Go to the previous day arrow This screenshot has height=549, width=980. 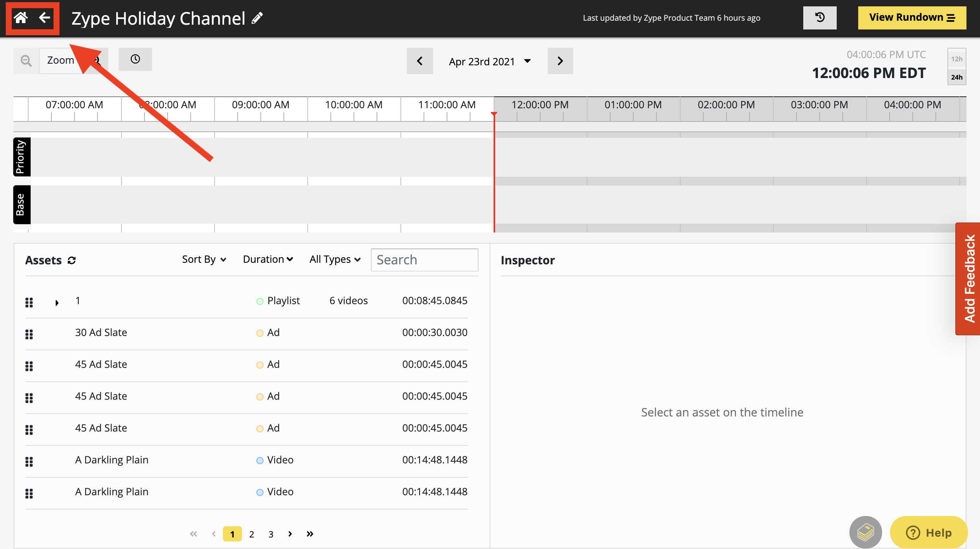click(420, 61)
